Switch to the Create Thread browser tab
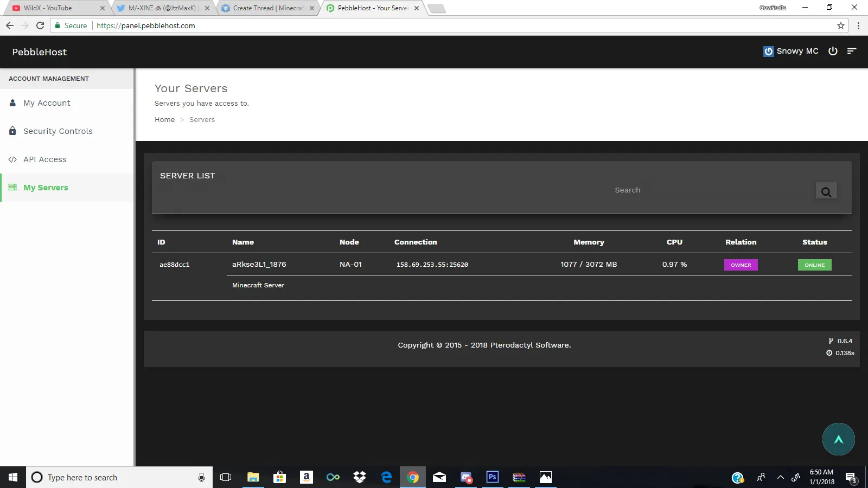Screen dimensions: 868x488 point(266,8)
